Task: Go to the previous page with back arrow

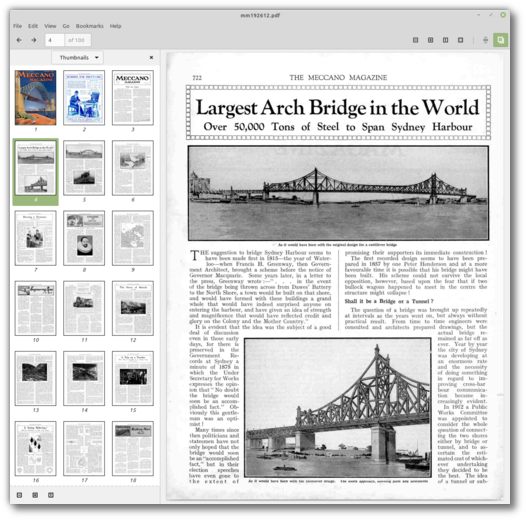Action: [x=19, y=40]
